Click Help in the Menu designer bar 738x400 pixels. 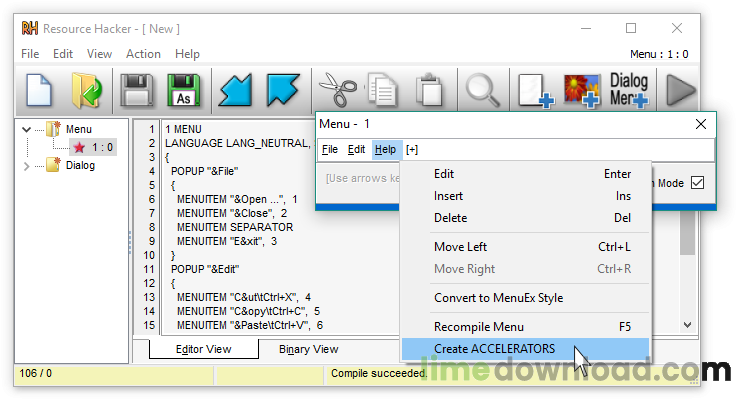[385, 150]
